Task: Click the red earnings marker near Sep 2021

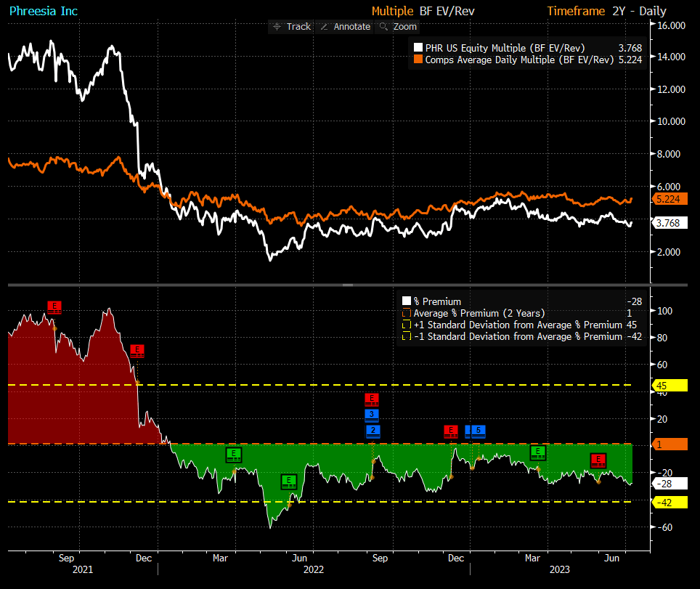Action: click(54, 307)
